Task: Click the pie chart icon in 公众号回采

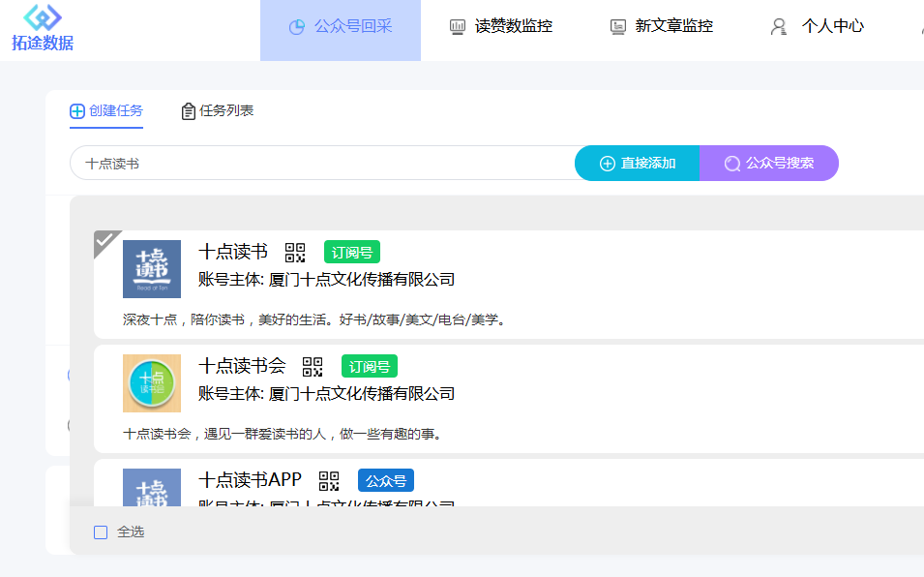Action: (x=296, y=27)
